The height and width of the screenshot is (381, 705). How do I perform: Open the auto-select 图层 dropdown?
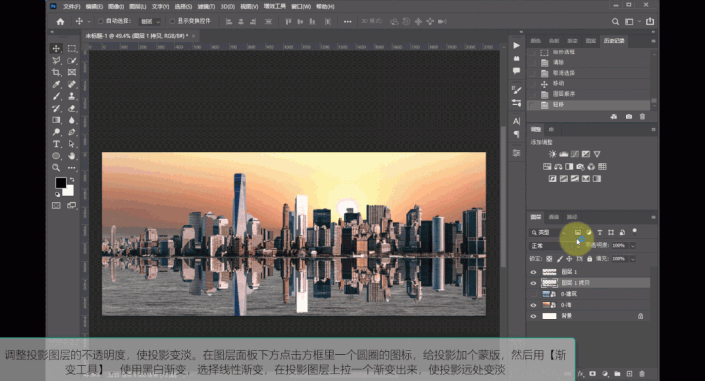click(150, 21)
